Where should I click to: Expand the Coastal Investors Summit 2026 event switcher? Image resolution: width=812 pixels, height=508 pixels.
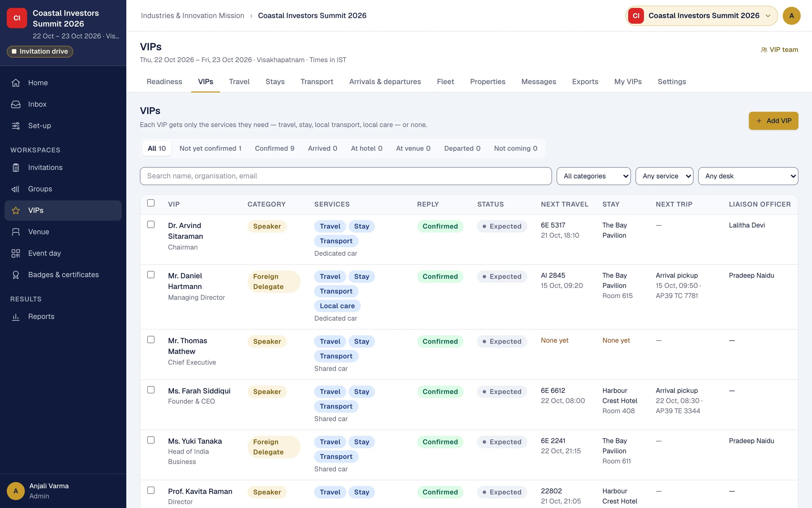701,16
